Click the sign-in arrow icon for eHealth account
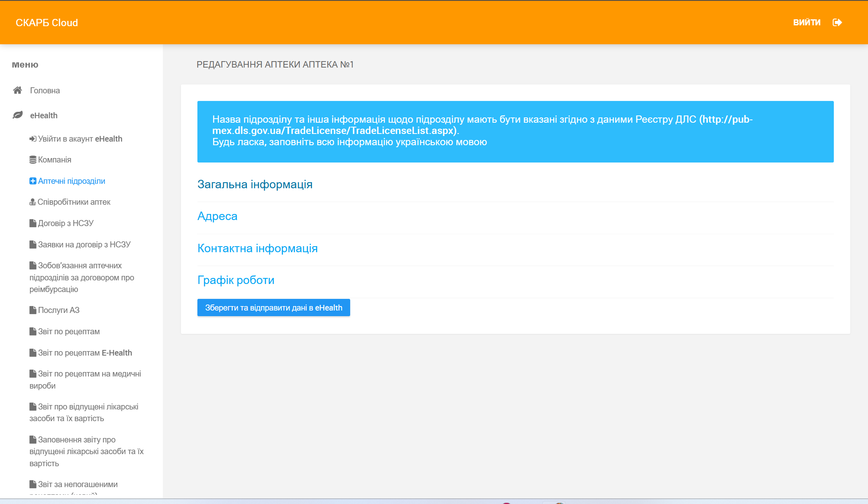Screen dimensions: 868x504 [33, 139]
